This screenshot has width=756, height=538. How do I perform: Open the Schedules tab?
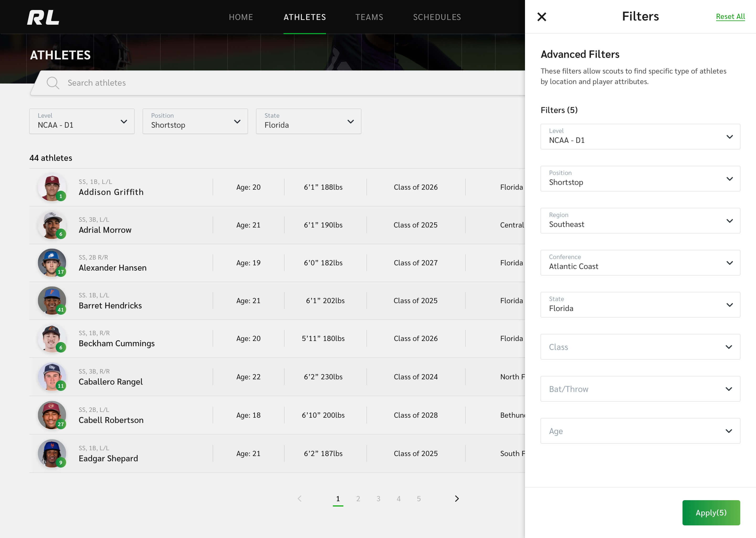click(x=437, y=17)
